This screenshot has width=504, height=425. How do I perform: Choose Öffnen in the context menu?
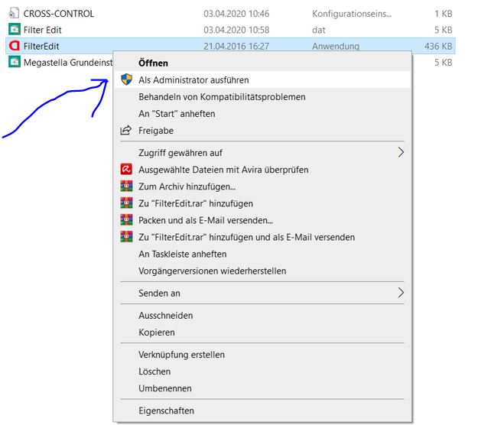click(262, 63)
